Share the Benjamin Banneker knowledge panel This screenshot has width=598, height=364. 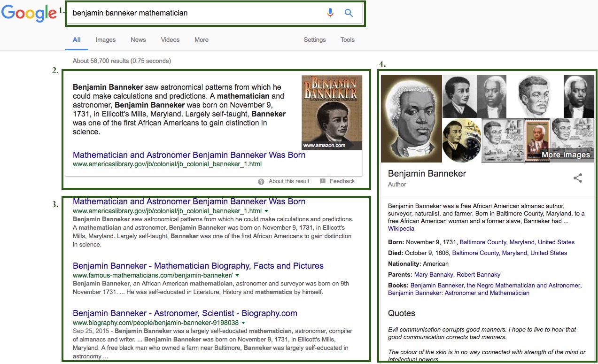coord(578,178)
